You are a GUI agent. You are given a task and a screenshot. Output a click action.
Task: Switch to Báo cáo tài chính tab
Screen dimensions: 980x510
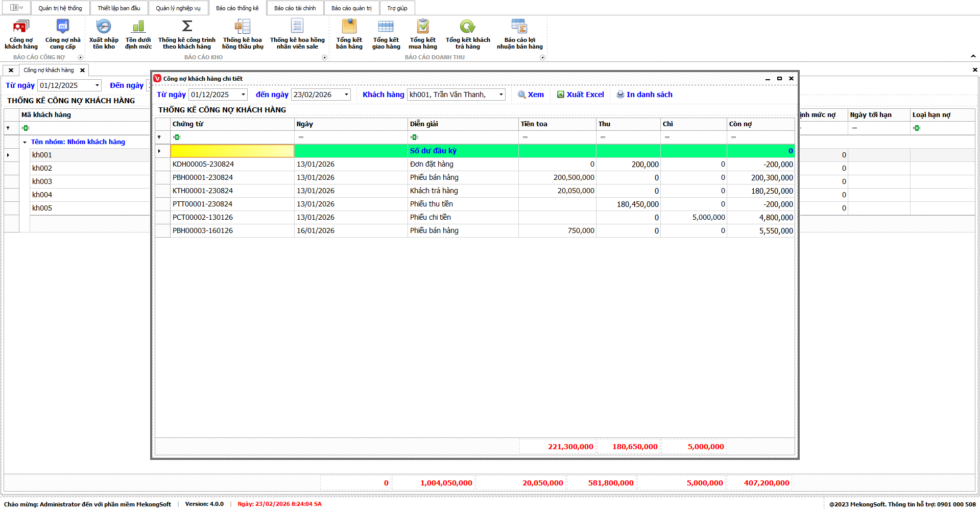point(295,8)
